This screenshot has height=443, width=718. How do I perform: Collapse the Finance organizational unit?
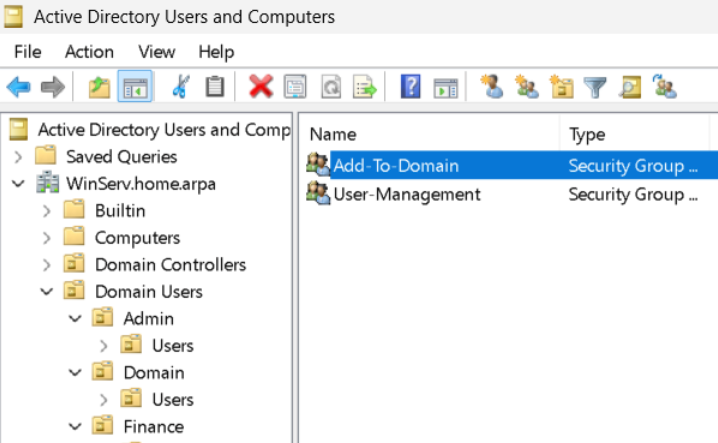tap(76, 427)
